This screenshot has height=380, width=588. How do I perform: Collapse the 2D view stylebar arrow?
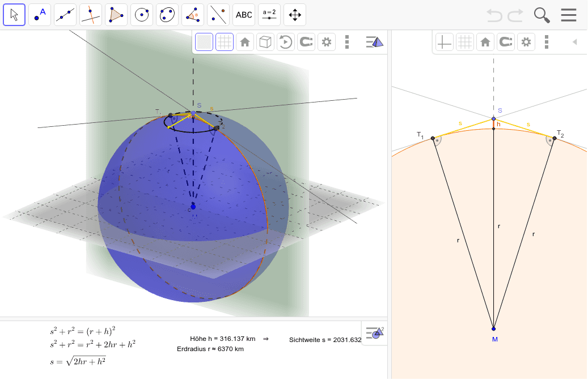(x=574, y=42)
